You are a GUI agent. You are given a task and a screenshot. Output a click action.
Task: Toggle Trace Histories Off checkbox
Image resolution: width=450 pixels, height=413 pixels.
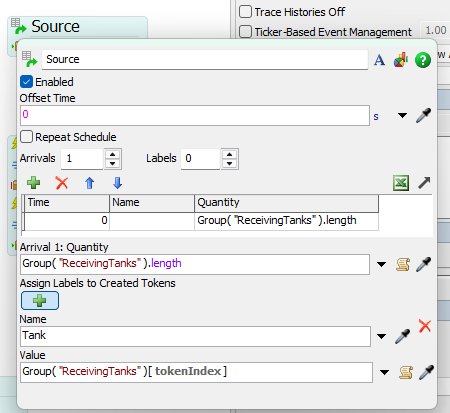[x=245, y=12]
